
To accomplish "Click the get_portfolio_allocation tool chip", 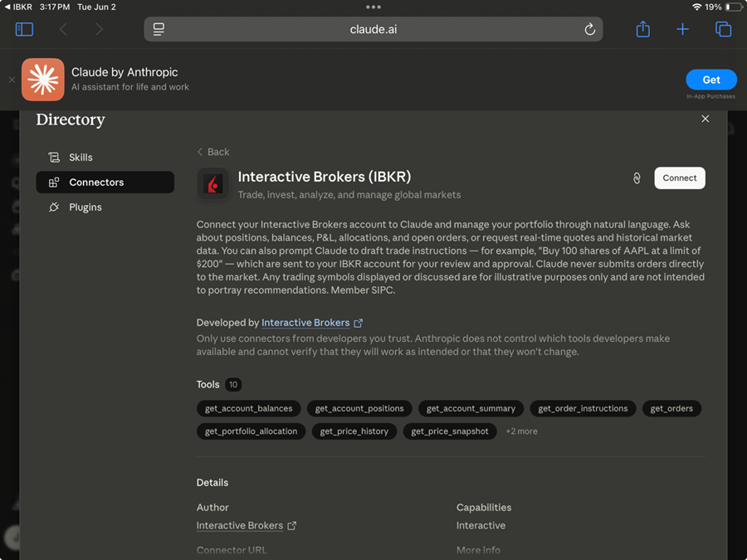I will [x=251, y=431].
